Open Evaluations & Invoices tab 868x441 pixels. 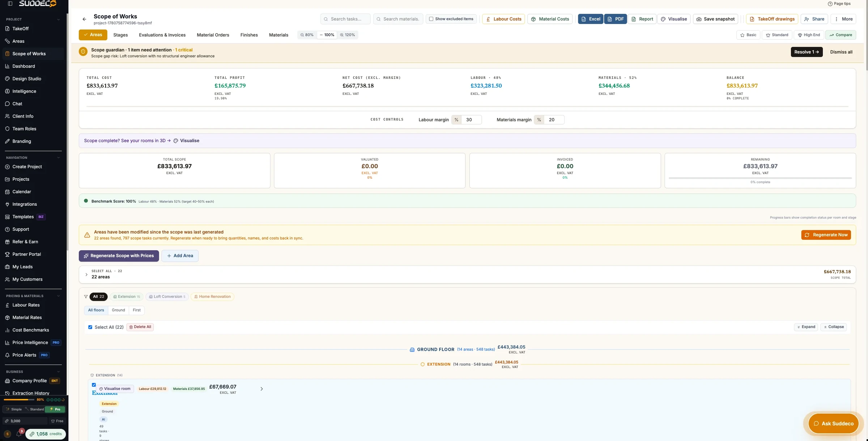(162, 35)
